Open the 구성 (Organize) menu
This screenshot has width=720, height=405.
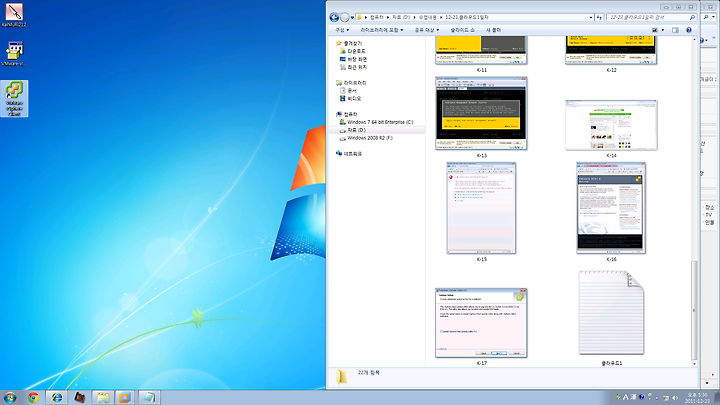click(342, 30)
